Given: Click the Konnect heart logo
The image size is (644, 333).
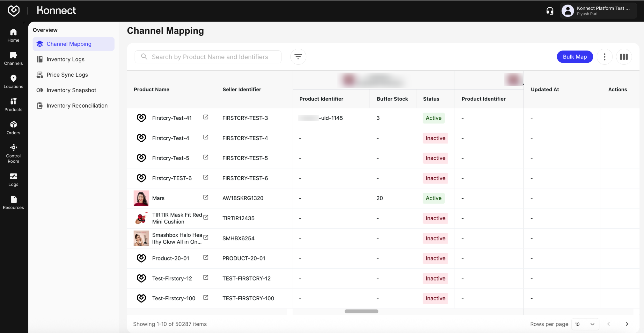Looking at the screenshot, I should click(x=14, y=11).
